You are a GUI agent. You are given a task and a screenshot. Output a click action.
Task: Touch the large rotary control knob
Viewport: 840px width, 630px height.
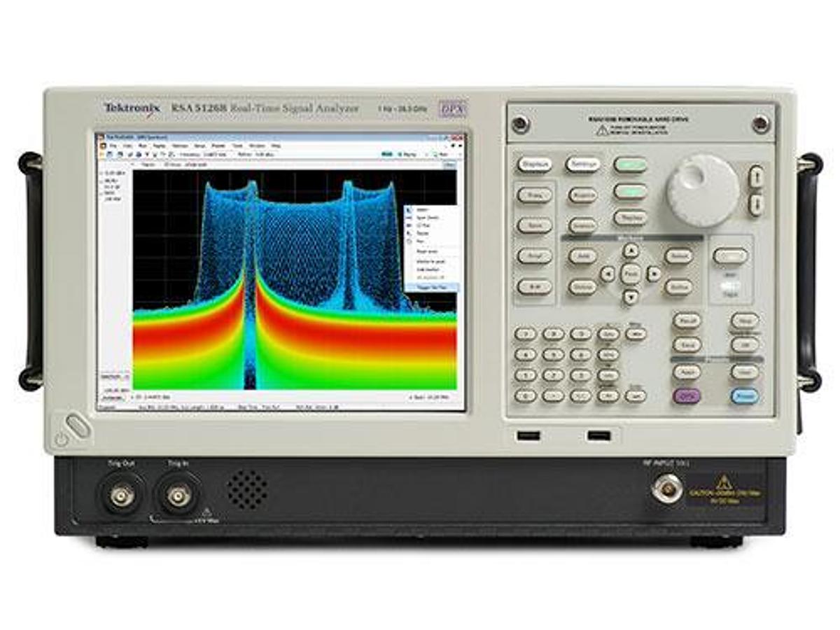[x=702, y=190]
